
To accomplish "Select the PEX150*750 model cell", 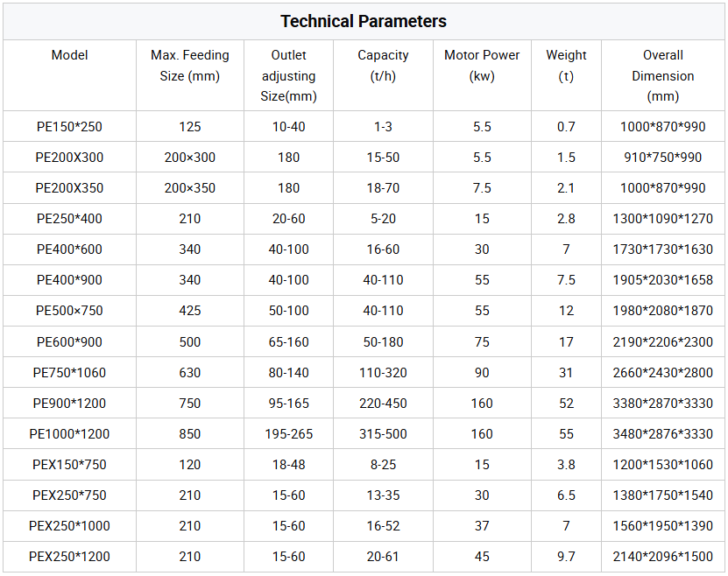I will point(69,465).
